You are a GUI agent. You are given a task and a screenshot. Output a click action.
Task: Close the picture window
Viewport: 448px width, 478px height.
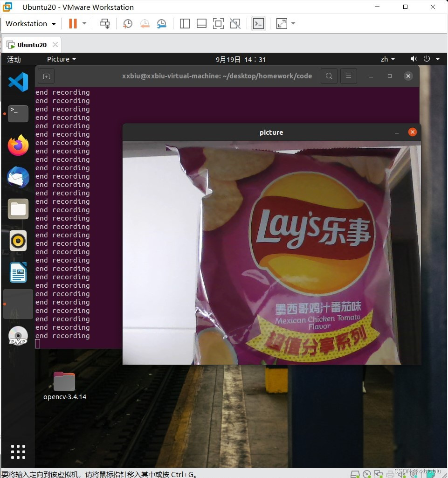point(413,132)
